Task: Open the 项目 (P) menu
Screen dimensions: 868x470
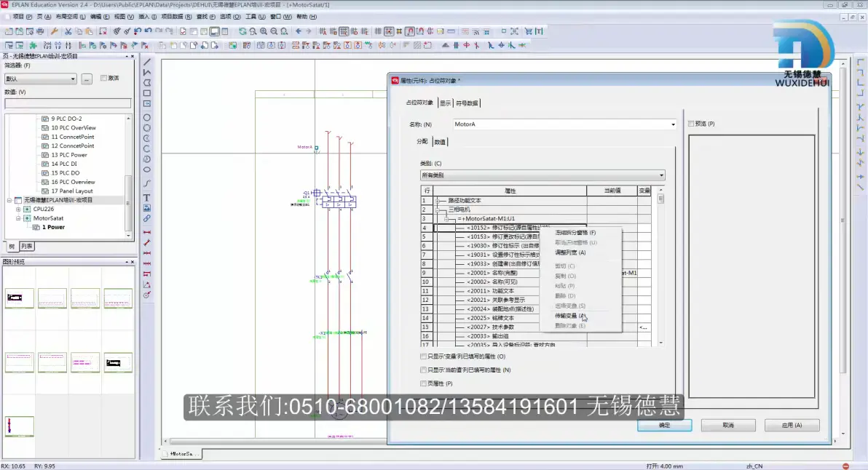Action: pyautogui.click(x=22, y=17)
